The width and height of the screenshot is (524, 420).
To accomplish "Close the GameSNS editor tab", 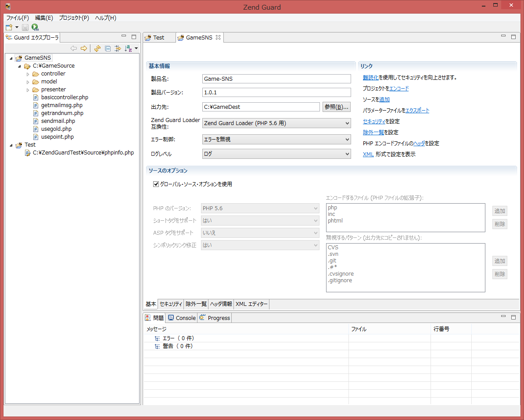I will coord(218,37).
